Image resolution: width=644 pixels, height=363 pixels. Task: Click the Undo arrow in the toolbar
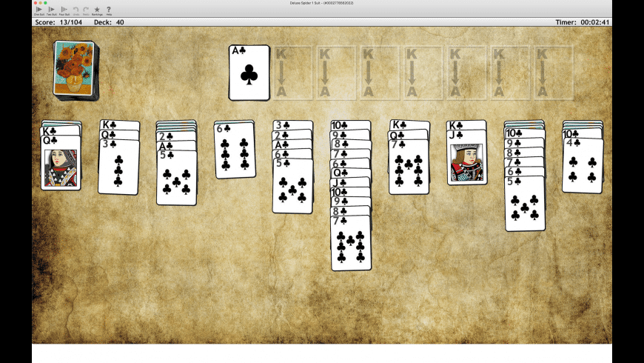click(x=76, y=10)
